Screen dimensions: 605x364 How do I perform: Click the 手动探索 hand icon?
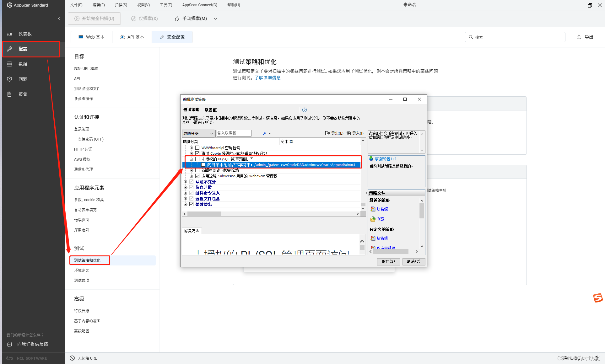[177, 19]
